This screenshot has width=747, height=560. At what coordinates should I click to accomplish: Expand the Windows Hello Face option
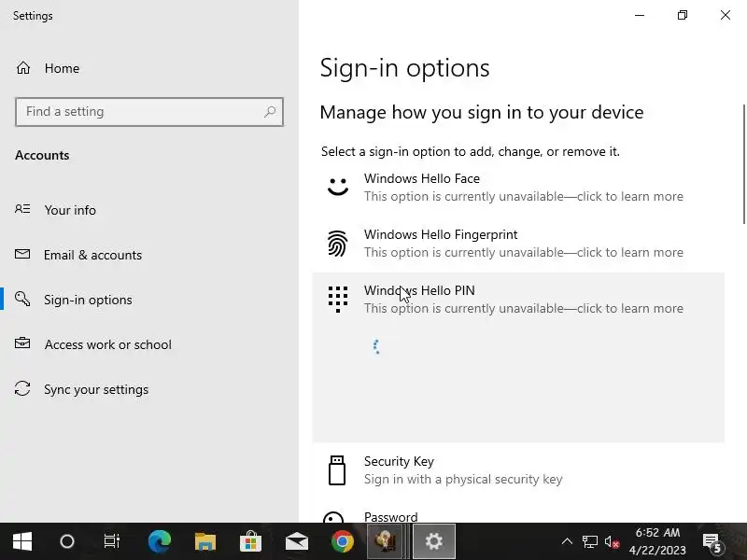tap(518, 188)
